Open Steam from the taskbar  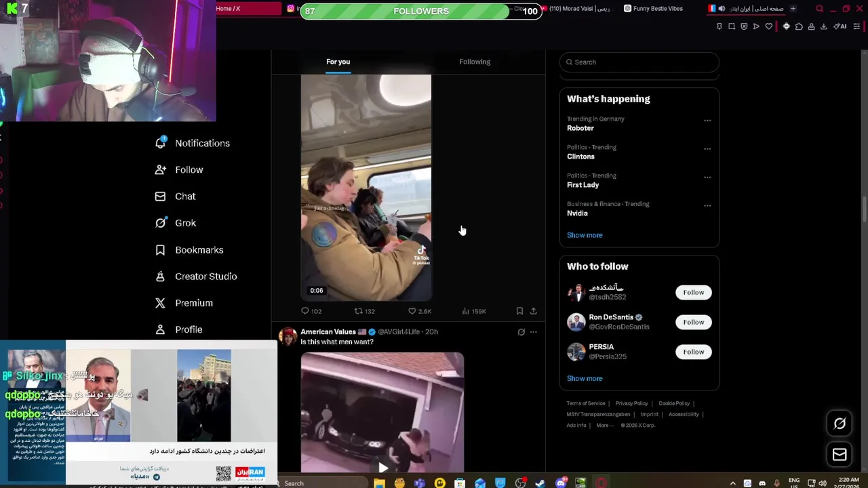[540, 483]
